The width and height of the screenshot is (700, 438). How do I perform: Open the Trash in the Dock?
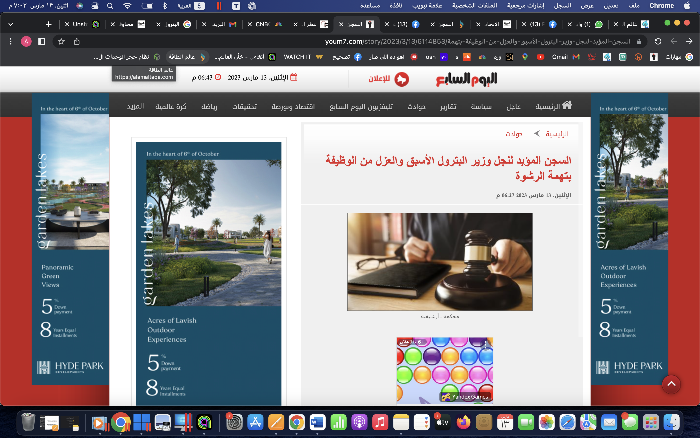(x=28, y=422)
